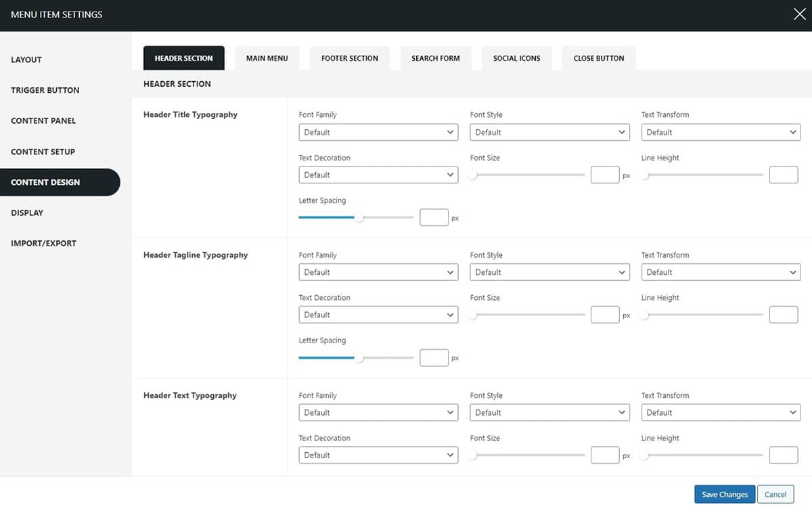
Task: Focus Header Title Line Height field
Action: tap(784, 175)
